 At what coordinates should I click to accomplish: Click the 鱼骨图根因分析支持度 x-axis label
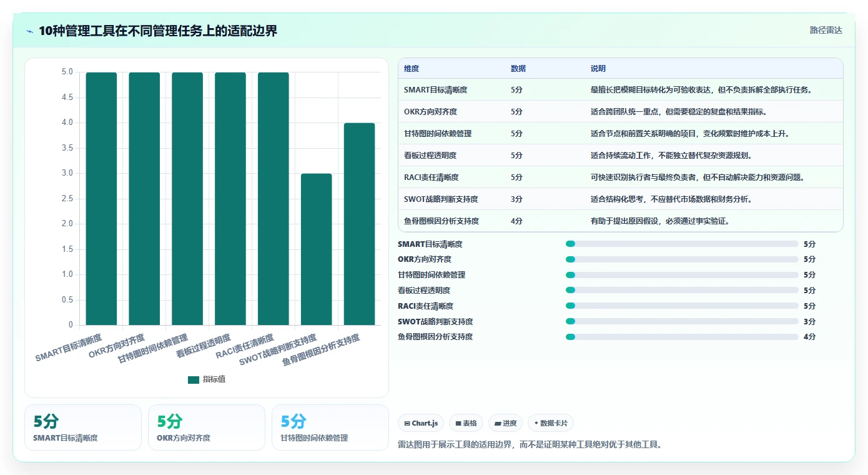point(321,351)
